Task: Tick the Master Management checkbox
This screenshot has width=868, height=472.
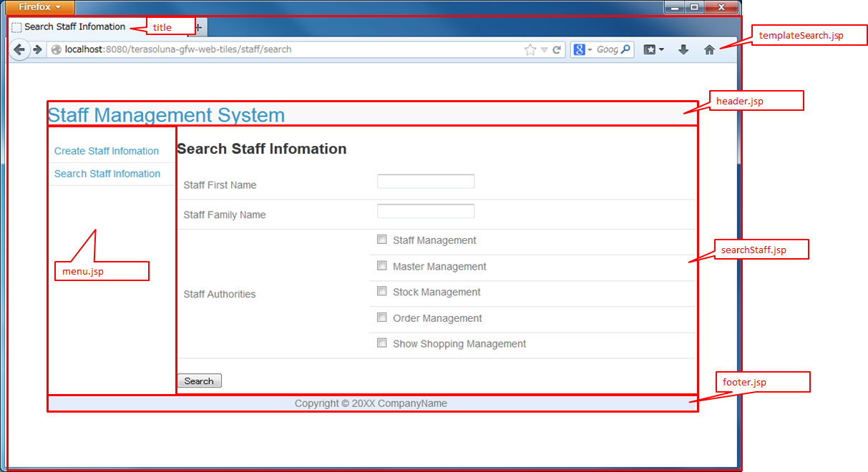Action: 381,265
